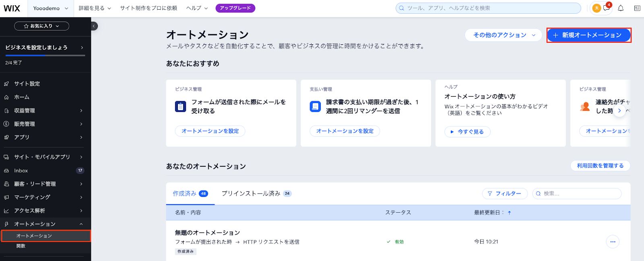The image size is (644, 261).
Task: Open the notifications bell
Action: point(621,8)
